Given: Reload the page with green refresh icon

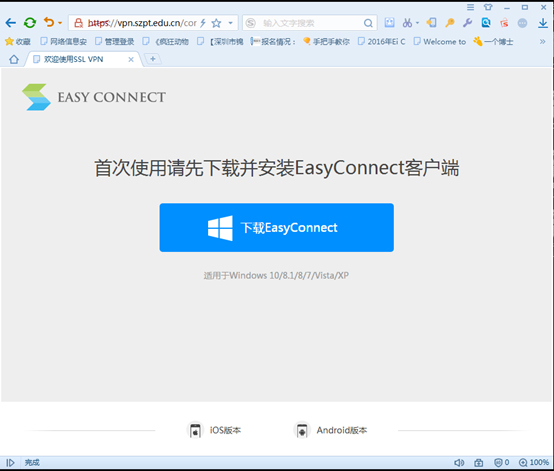Looking at the screenshot, I should (x=30, y=23).
